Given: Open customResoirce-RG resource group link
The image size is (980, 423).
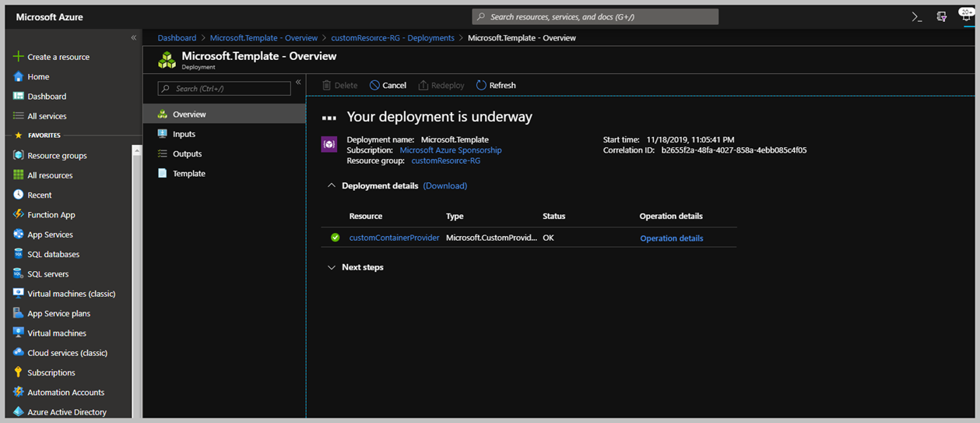Looking at the screenshot, I should click(446, 160).
